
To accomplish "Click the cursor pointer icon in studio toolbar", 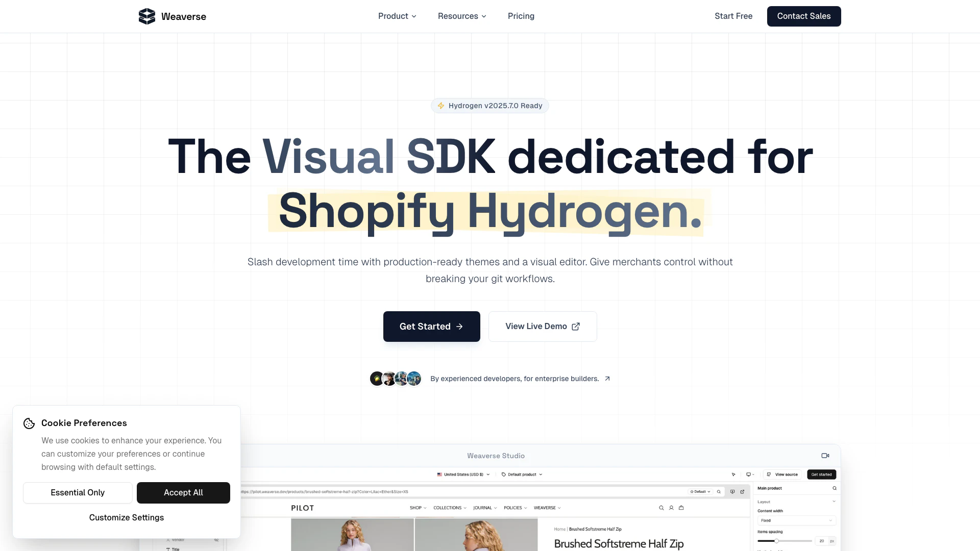I will point(733,474).
